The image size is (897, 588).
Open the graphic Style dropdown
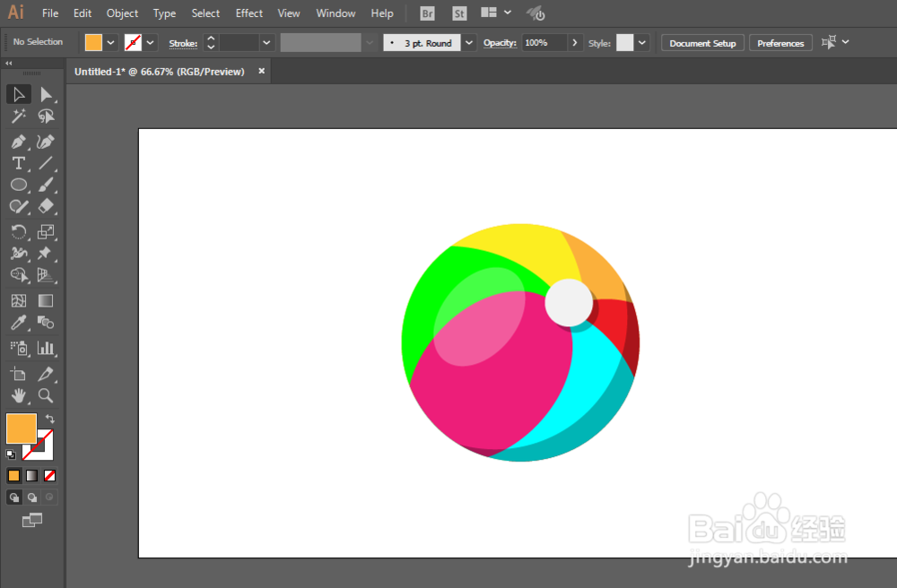pyautogui.click(x=642, y=43)
